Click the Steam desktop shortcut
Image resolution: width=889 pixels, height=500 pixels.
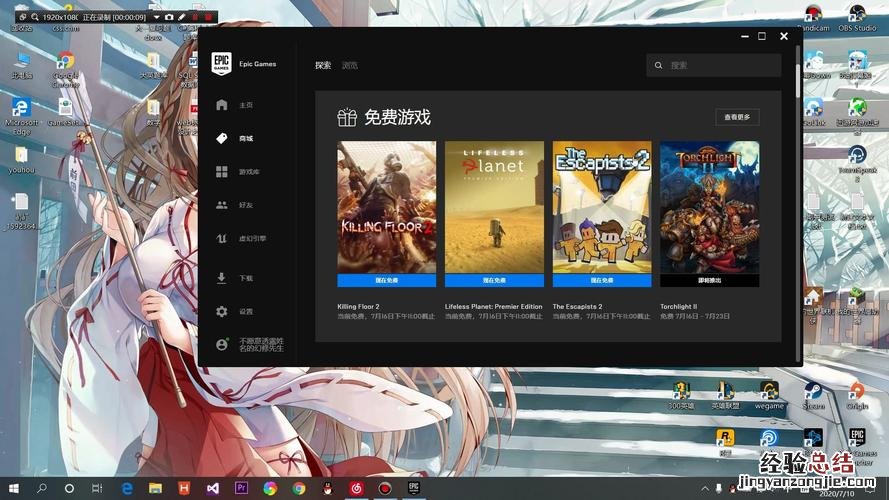point(813,393)
